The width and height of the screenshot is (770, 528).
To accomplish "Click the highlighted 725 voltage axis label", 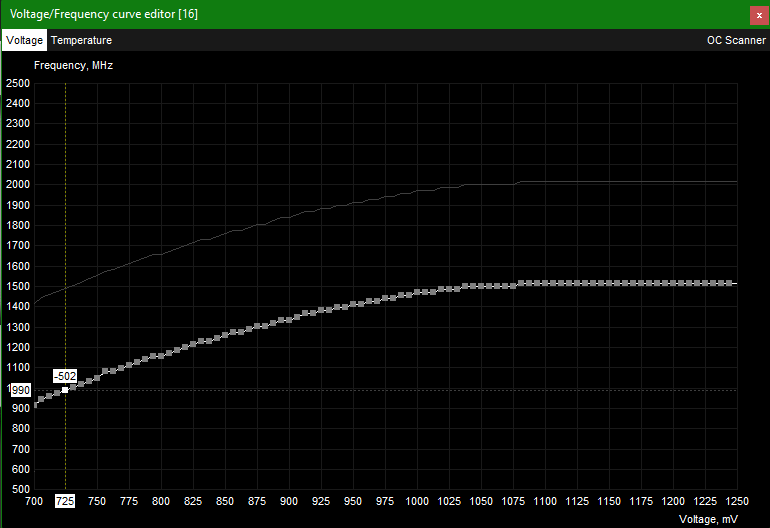I will pos(65,501).
